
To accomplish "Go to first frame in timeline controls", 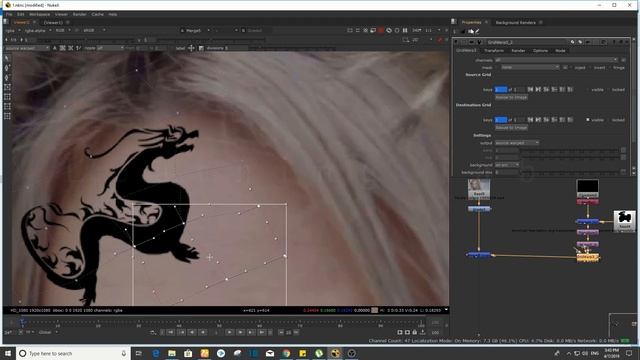I will pyautogui.click(x=171, y=333).
